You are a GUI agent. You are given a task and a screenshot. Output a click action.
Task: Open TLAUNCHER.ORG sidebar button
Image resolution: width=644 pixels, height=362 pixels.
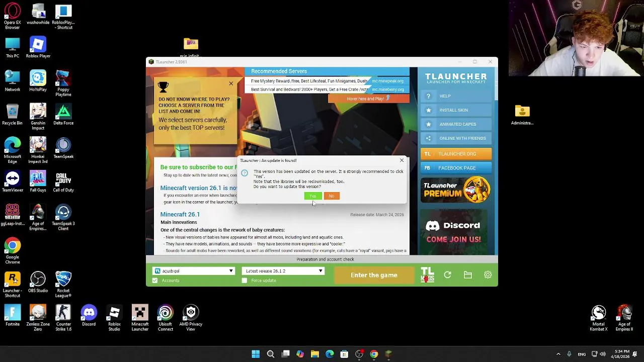pos(456,154)
